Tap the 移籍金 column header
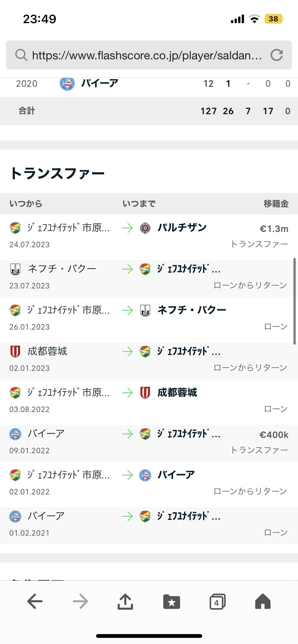This screenshot has height=644, width=298. click(x=276, y=204)
